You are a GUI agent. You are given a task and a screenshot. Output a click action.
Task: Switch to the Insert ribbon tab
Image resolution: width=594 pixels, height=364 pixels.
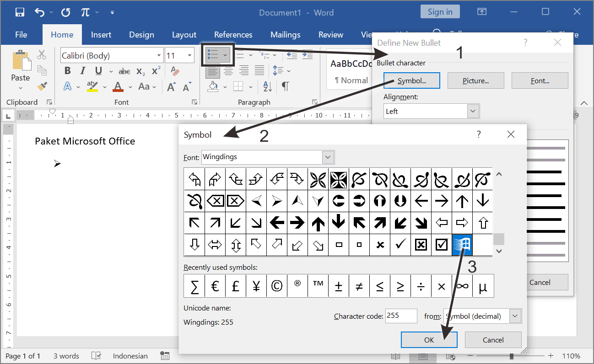(x=101, y=35)
